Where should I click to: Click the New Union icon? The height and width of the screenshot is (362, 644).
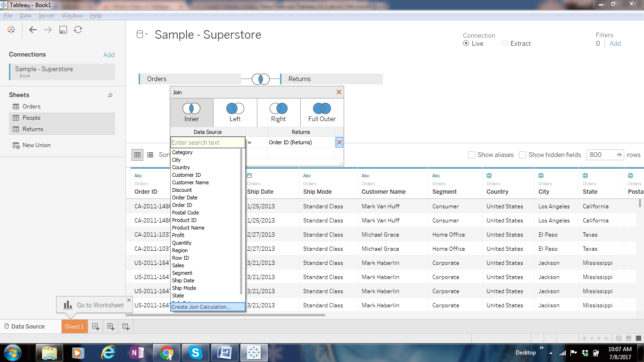point(16,145)
